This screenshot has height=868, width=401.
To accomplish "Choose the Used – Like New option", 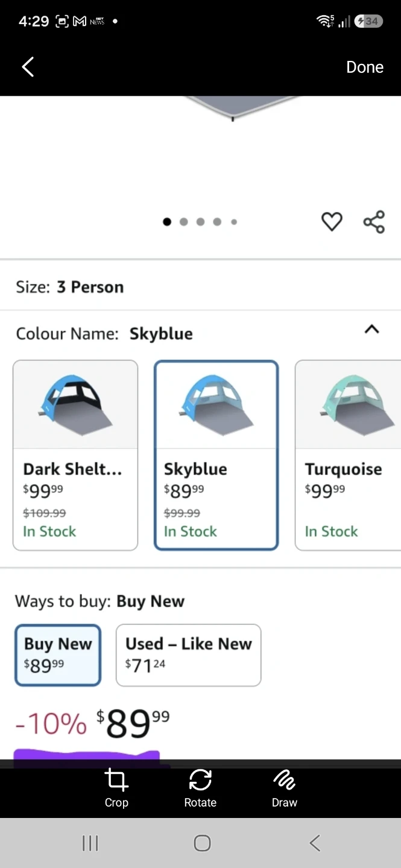I will click(188, 655).
